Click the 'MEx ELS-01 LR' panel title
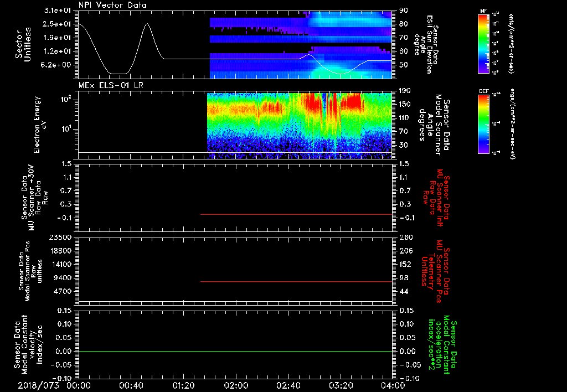Image resolution: width=567 pixels, height=392 pixels. tap(111, 85)
